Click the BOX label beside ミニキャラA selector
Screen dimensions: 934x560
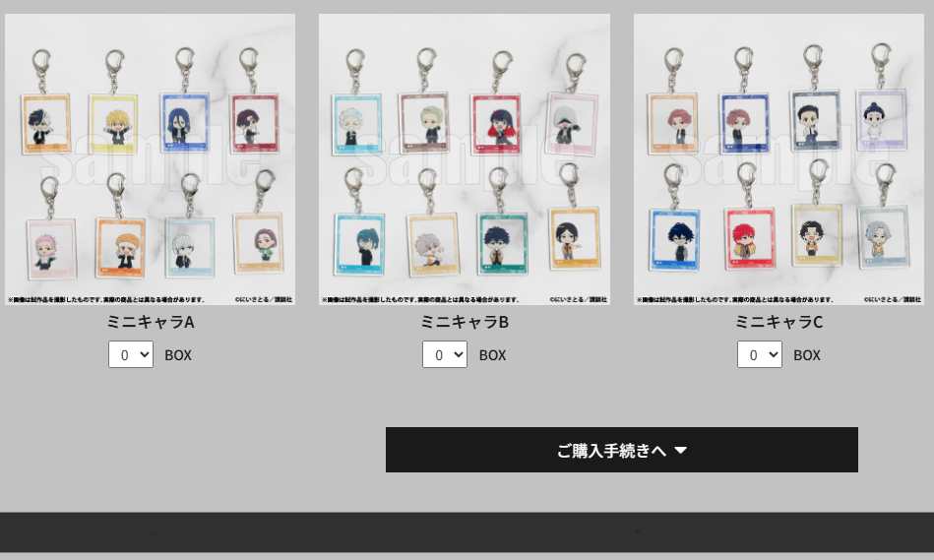coord(178,355)
